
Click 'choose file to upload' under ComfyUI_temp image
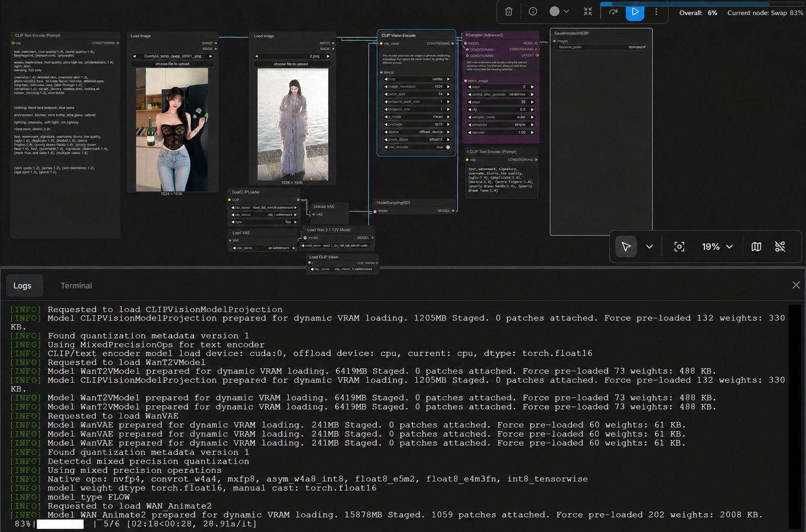click(172, 64)
